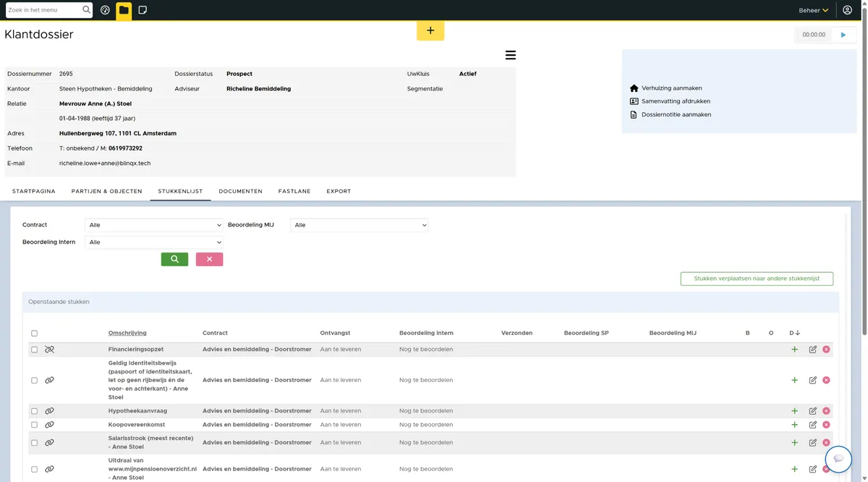Image resolution: width=868 pixels, height=482 pixels.
Task: Open the Beoordeling intern filter dropdown
Action: point(153,242)
